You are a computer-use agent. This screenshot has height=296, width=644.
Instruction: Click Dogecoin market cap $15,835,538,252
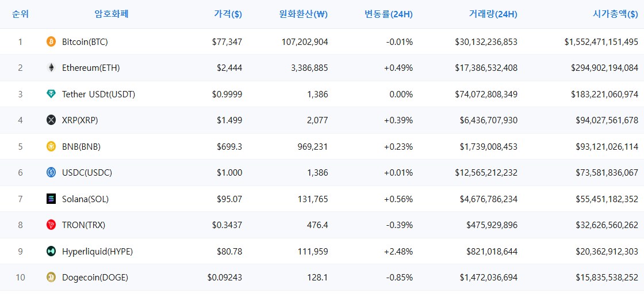607,278
